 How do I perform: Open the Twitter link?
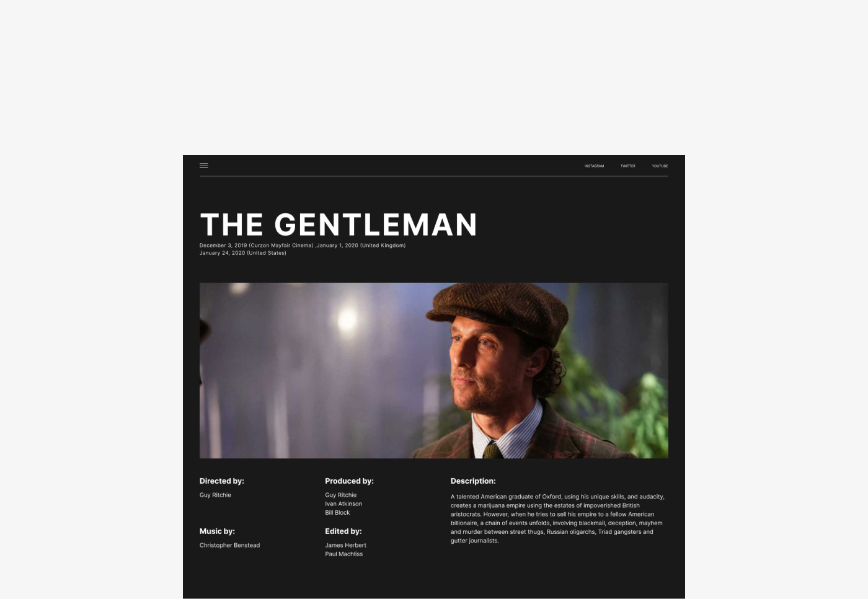[x=627, y=166]
